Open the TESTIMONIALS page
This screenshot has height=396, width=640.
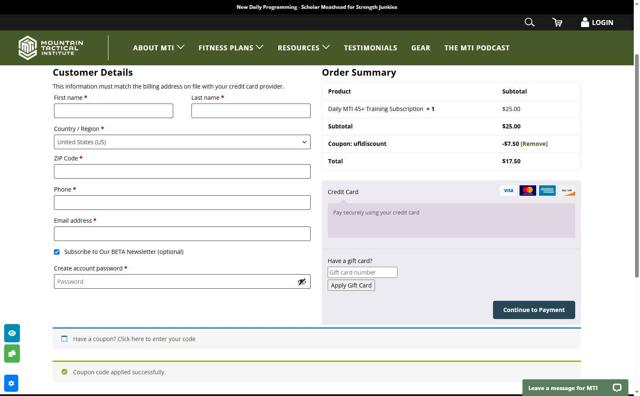tap(370, 48)
